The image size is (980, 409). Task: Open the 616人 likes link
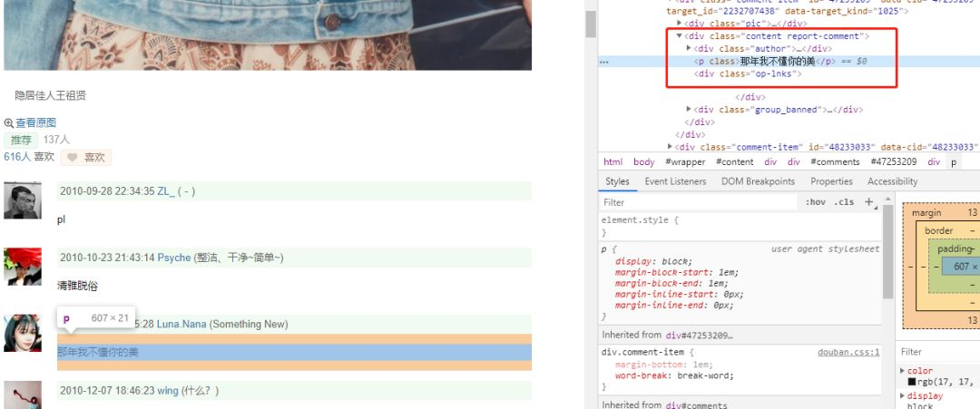[17, 157]
